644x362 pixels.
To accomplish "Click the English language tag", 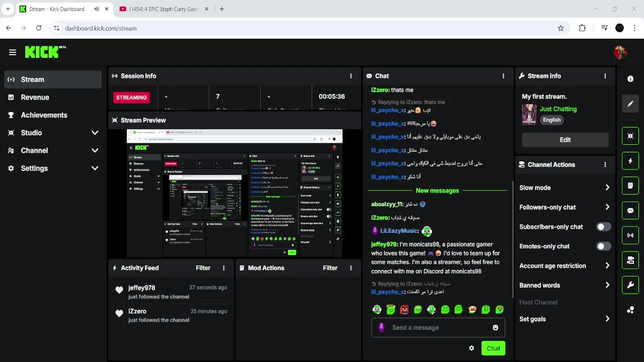I will [551, 120].
